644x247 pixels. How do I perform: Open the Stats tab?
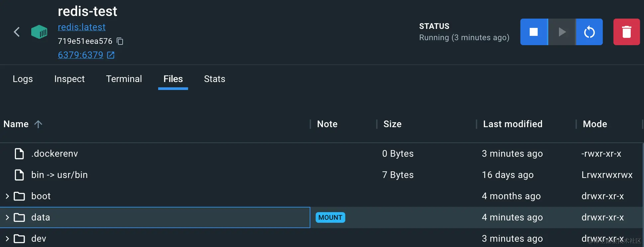pyautogui.click(x=215, y=79)
